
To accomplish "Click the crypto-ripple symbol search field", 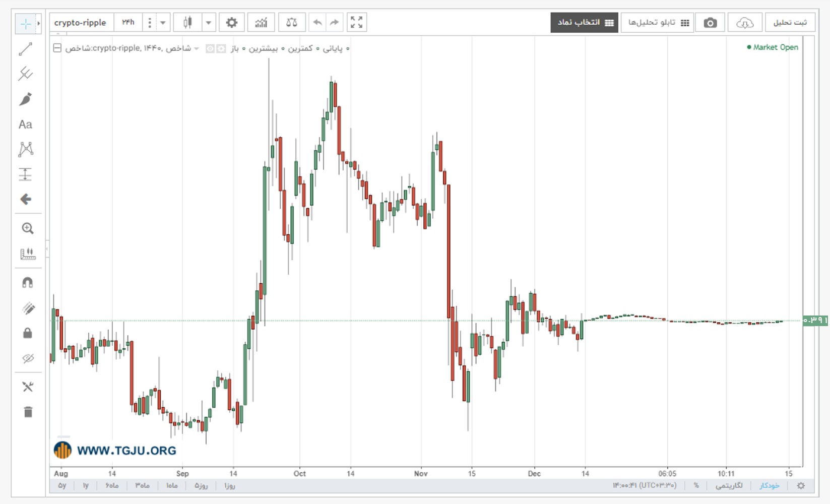I will (81, 23).
